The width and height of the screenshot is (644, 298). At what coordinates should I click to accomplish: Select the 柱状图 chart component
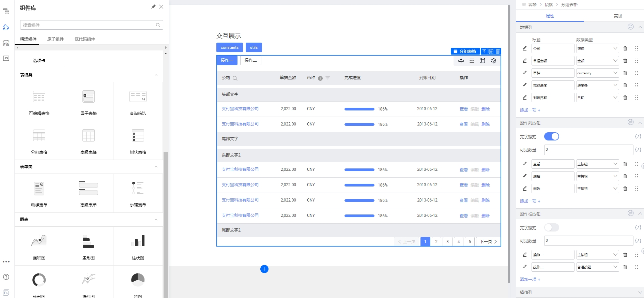[138, 246]
